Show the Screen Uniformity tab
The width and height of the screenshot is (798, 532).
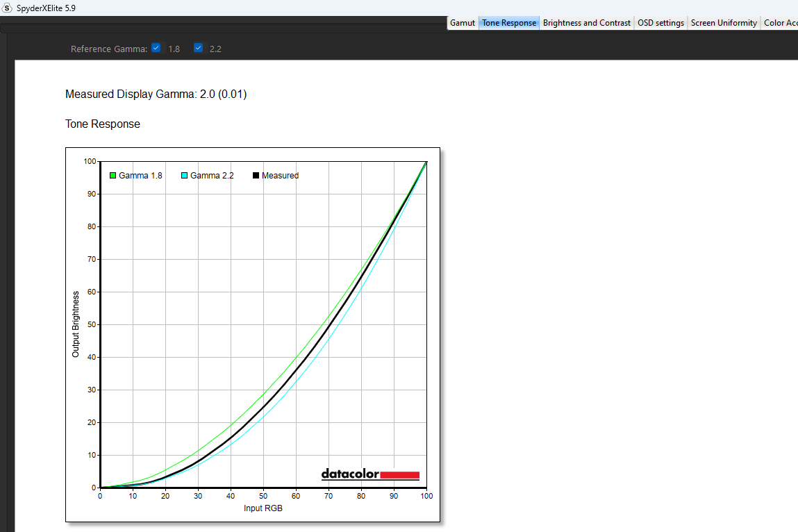click(724, 23)
